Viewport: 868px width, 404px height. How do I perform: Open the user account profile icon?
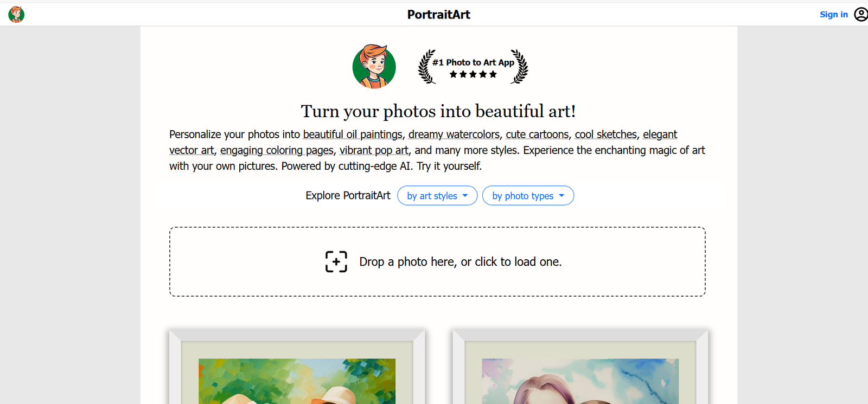click(x=860, y=14)
